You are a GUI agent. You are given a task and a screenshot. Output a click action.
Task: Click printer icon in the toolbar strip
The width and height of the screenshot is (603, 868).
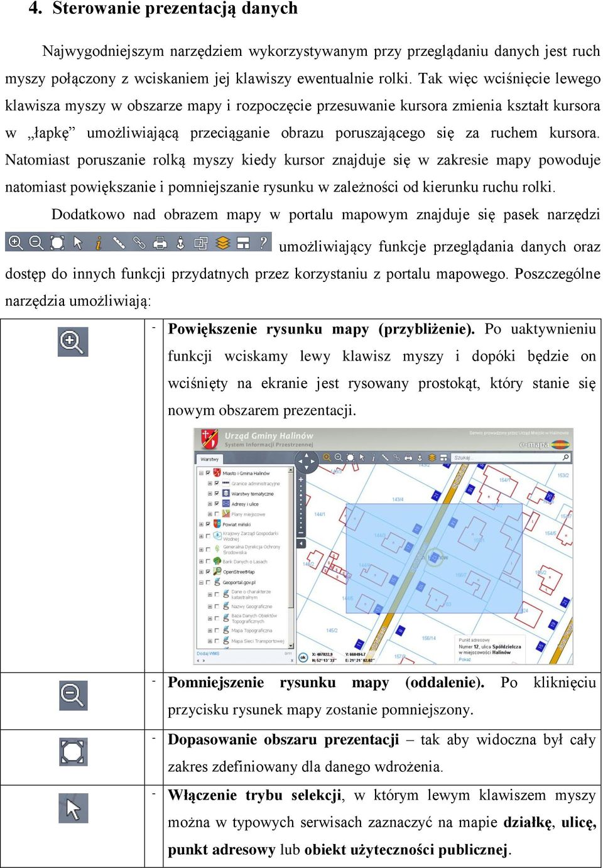pos(160,242)
